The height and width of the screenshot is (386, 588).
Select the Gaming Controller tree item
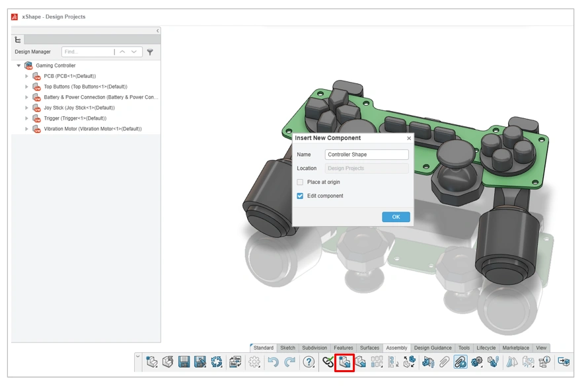coord(50,65)
